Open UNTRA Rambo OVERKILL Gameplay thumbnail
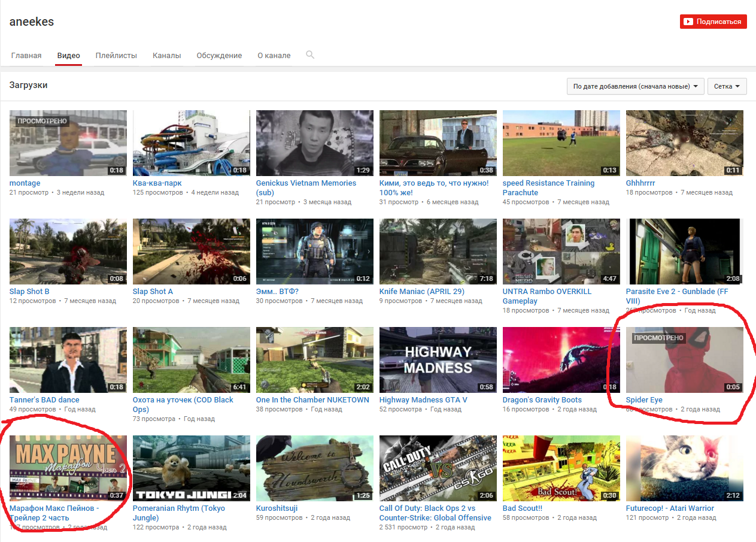Viewport: 756px width, 542px height. click(x=561, y=252)
